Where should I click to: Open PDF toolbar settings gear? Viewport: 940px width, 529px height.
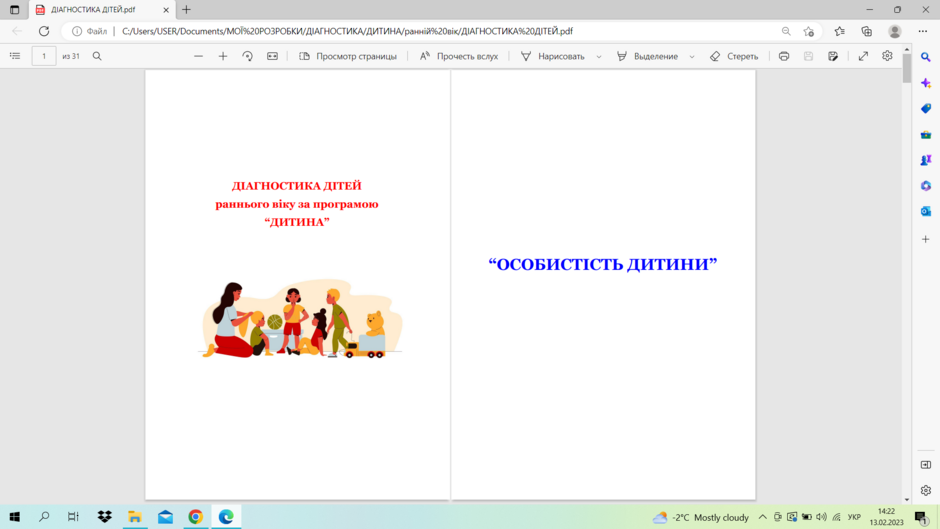887,56
